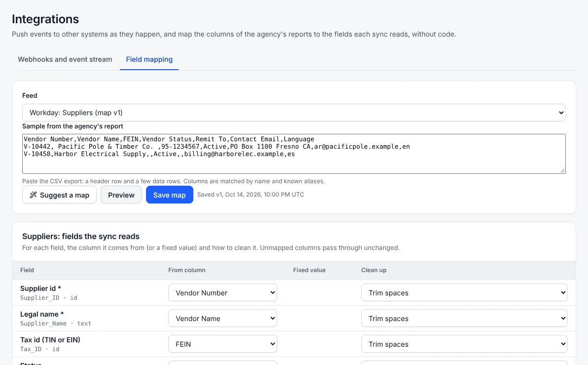Click the 'Saved v1, Oct 14, 2026' status text
This screenshot has width=588, height=365.
pyautogui.click(x=251, y=195)
